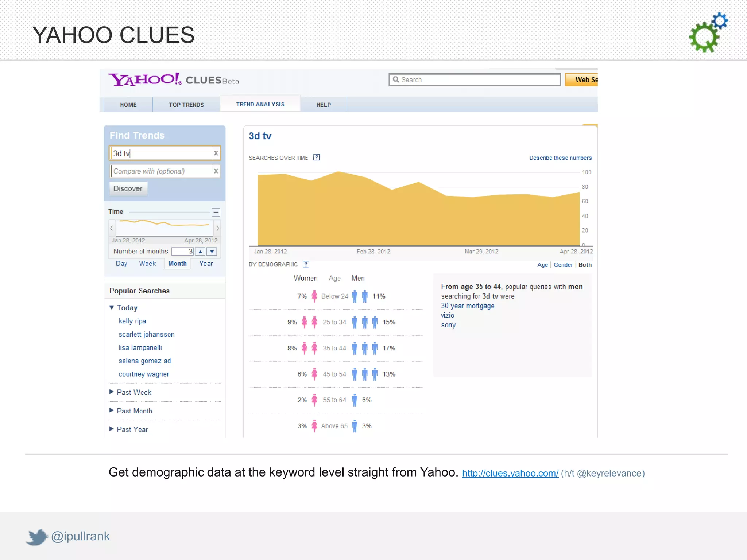Click the 25 to 34 age label
Screen dimensions: 747x560
tap(334, 322)
